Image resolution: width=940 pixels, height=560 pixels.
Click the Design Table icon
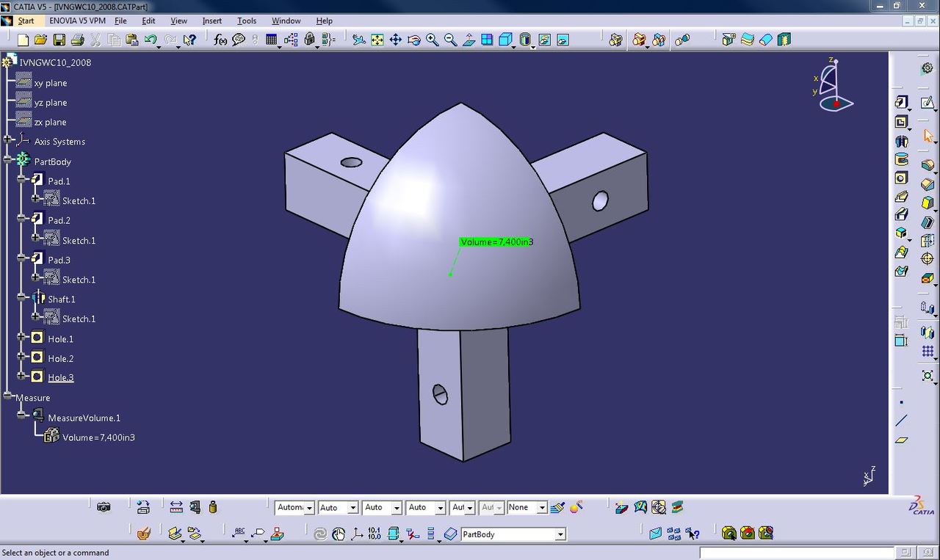[272, 40]
